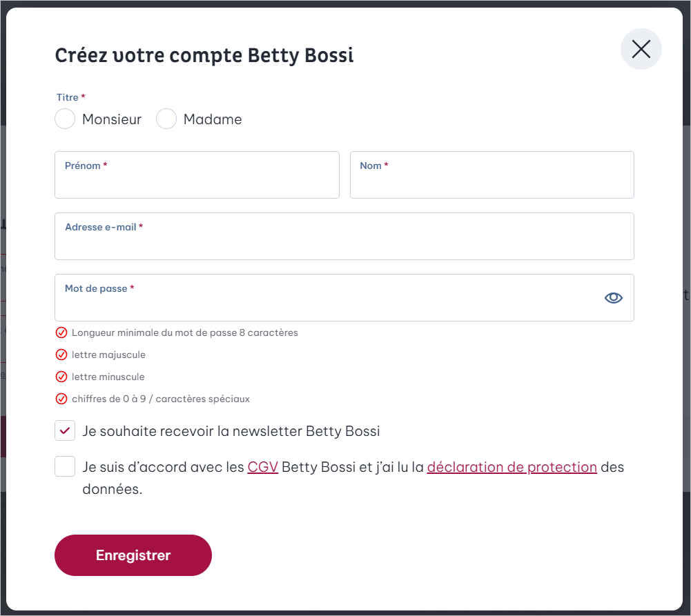Open the CGV link
This screenshot has width=691, height=616.
pos(262,467)
